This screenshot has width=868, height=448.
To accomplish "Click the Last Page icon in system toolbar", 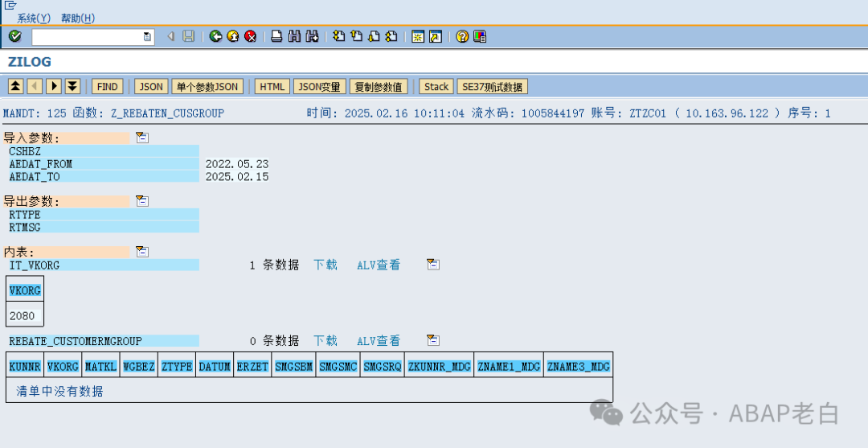I will pyautogui.click(x=391, y=36).
